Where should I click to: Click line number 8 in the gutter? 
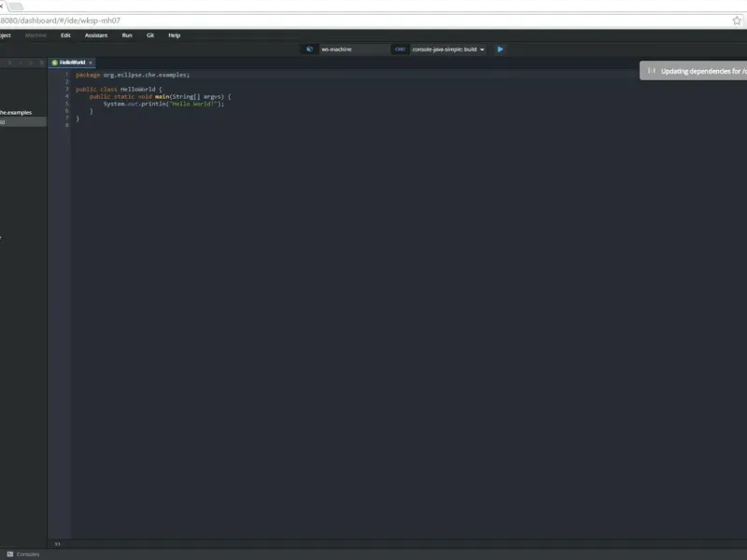[66, 125]
